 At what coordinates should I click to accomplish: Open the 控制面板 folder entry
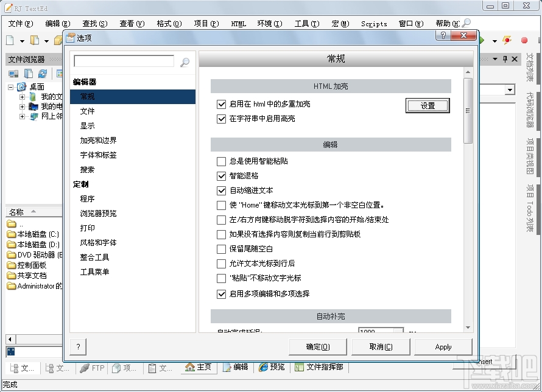(27, 265)
